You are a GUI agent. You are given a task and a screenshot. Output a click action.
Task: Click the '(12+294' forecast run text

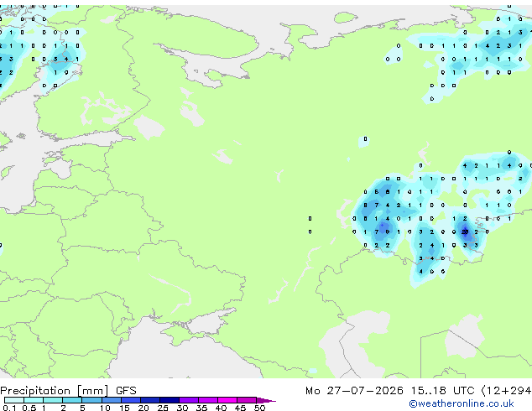506,391
